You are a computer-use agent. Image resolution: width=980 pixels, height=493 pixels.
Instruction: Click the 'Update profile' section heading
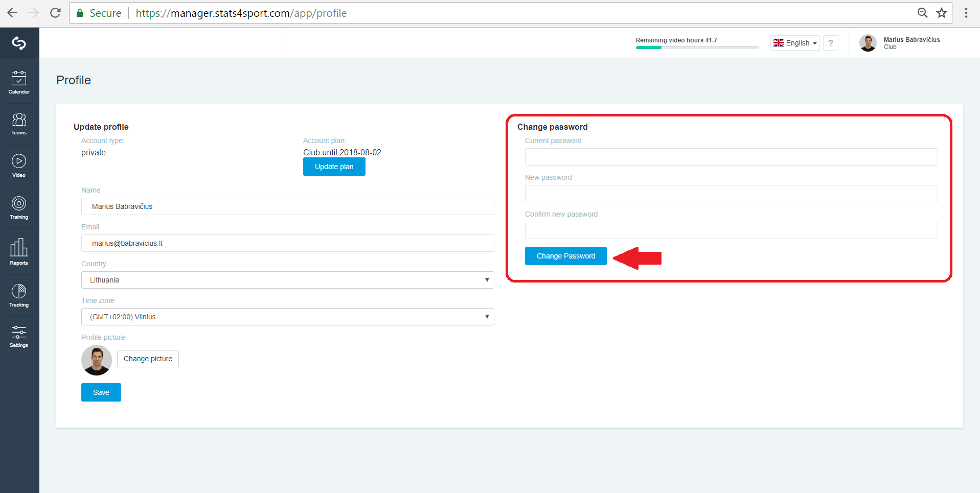coord(101,127)
